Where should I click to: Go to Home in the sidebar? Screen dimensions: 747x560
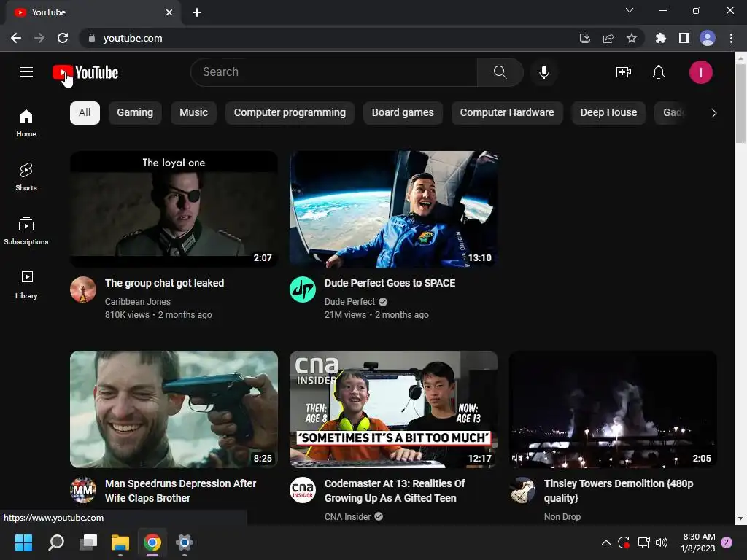(x=26, y=122)
